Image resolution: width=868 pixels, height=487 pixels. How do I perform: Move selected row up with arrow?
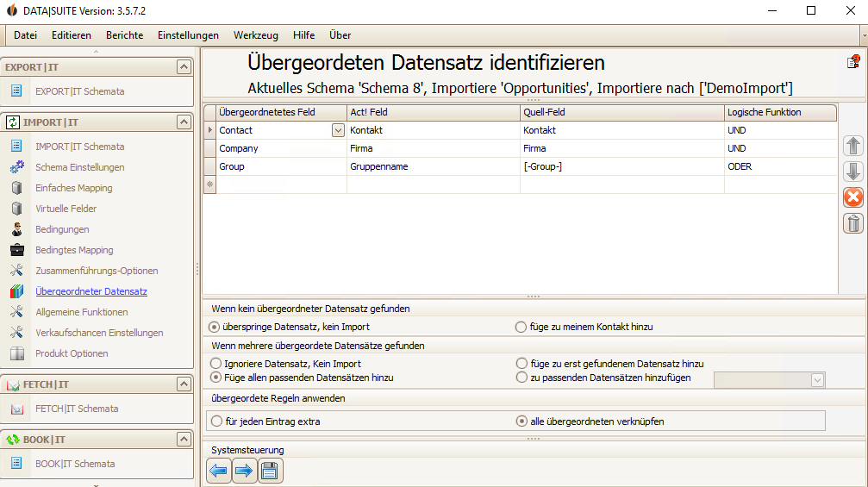853,147
